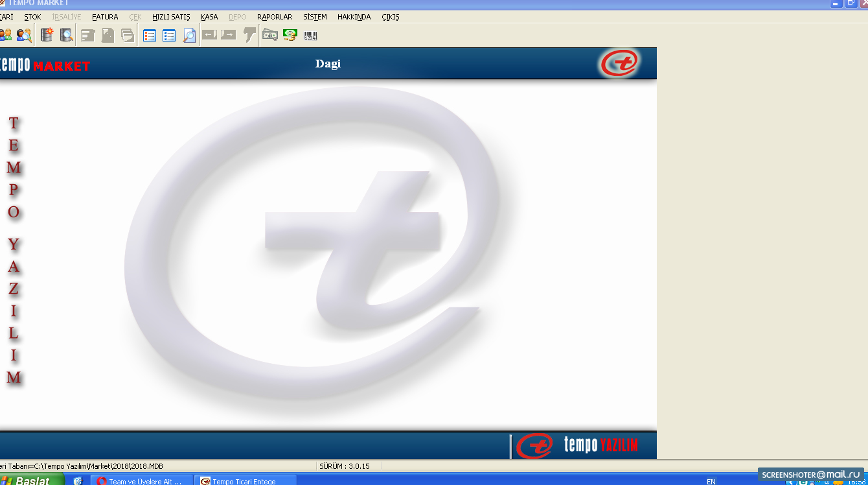Click the disabled ÇEK menu
The height and width of the screenshot is (485, 868).
[135, 17]
